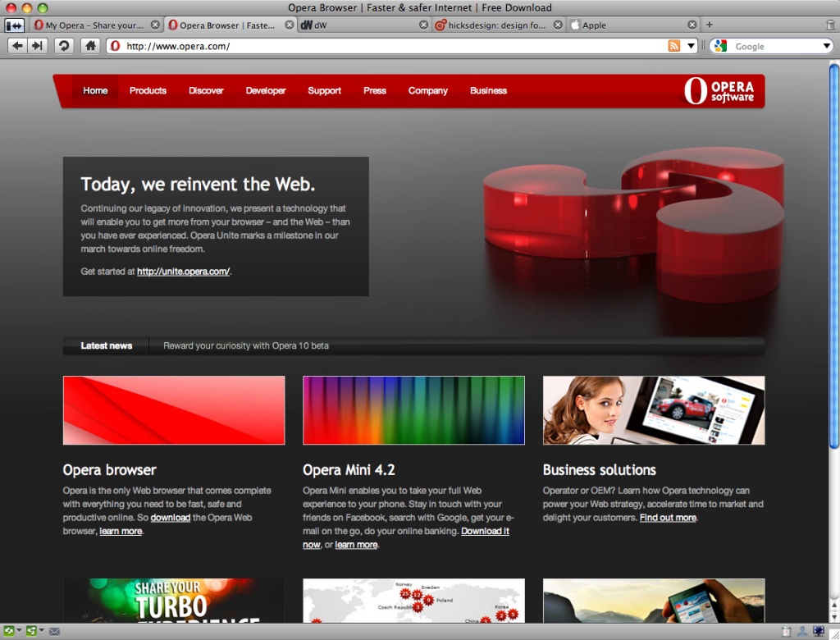The height and width of the screenshot is (640, 840).
Task: Click the Fast Forward arrow button
Action: pos(36,46)
